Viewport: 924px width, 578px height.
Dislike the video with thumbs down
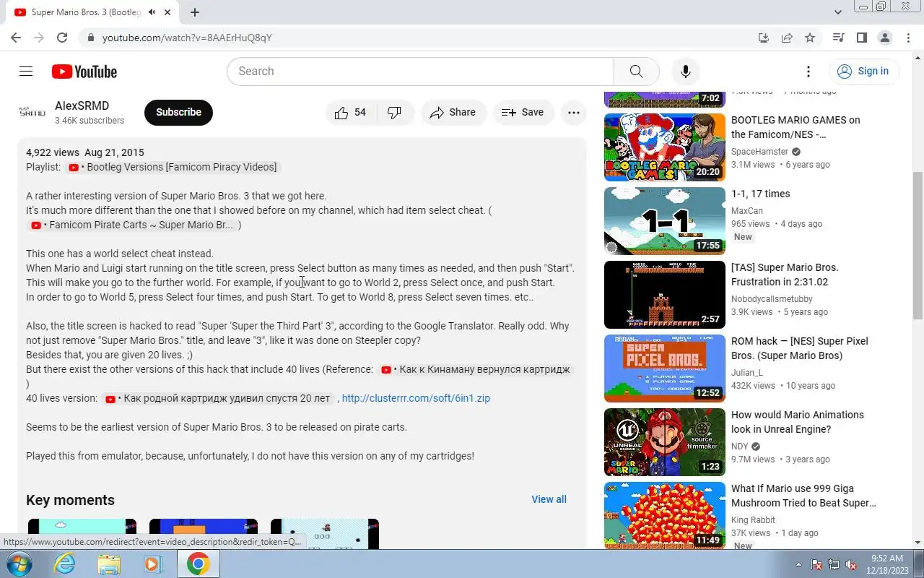(395, 113)
